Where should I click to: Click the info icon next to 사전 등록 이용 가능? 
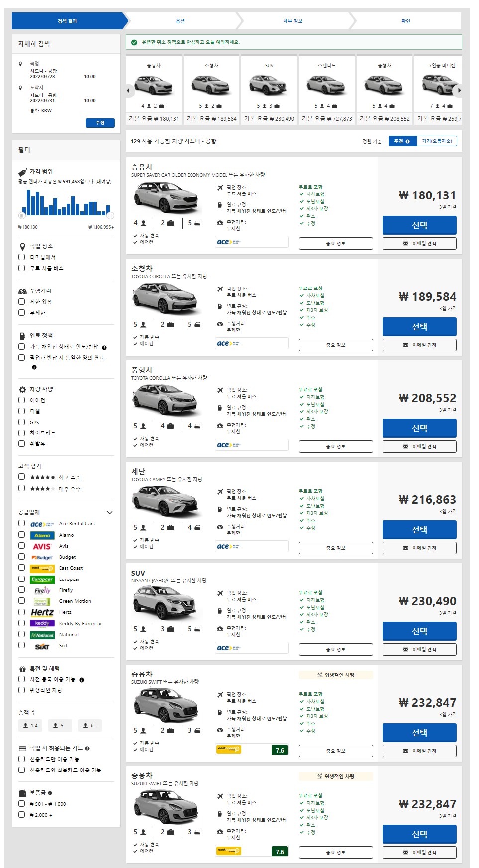(x=82, y=680)
